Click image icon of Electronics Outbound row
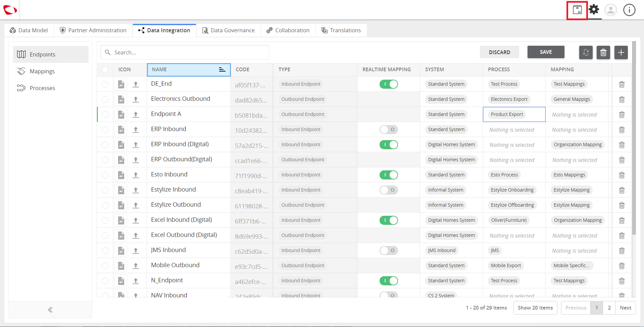The height and width of the screenshot is (327, 644). pos(121,99)
